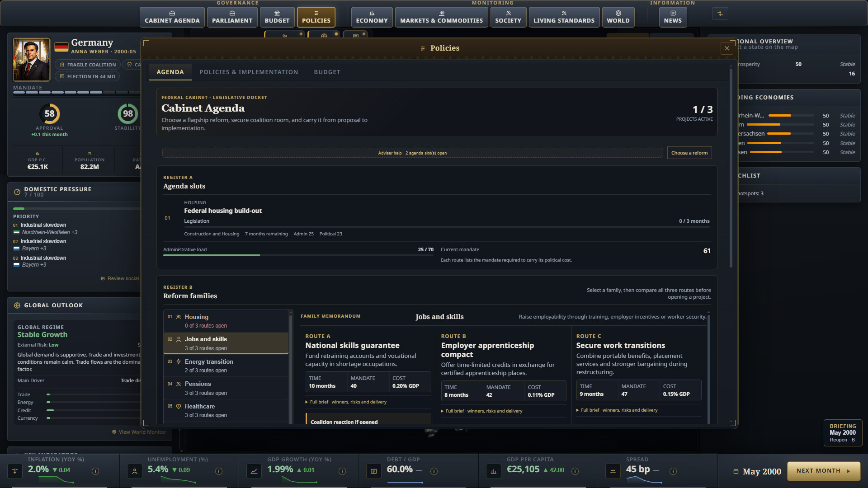Open the Budget tab in Policies

(327, 72)
